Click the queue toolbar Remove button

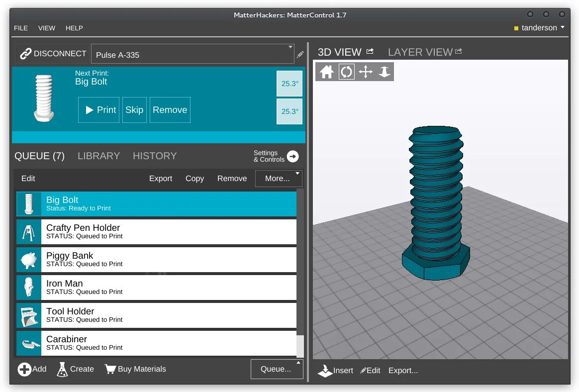point(232,179)
